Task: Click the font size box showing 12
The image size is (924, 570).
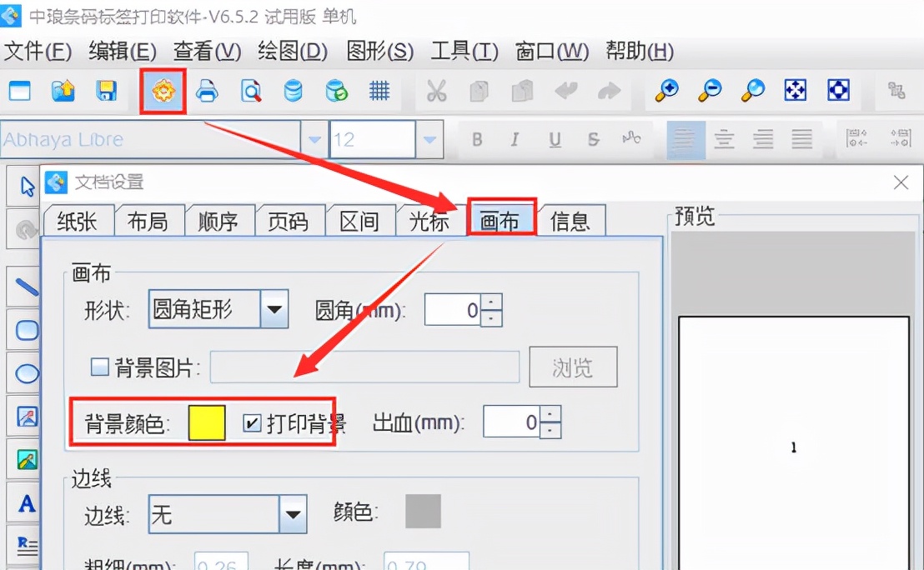Action: point(373,139)
